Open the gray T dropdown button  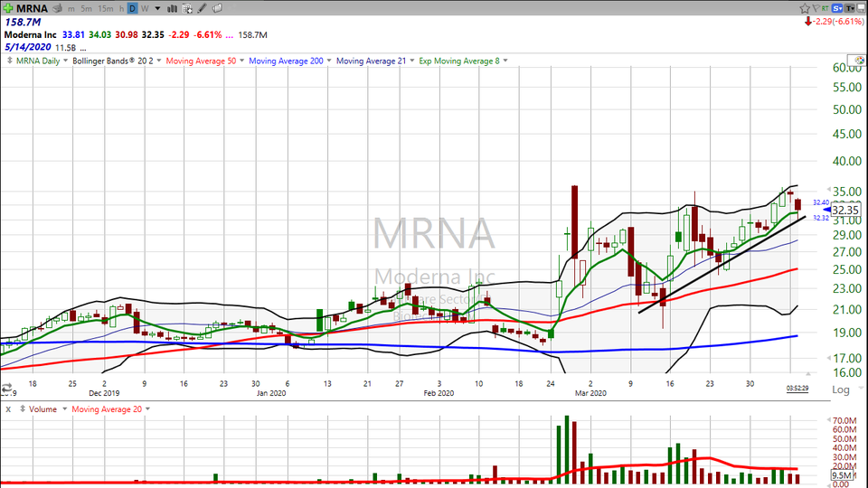[x=849, y=8]
